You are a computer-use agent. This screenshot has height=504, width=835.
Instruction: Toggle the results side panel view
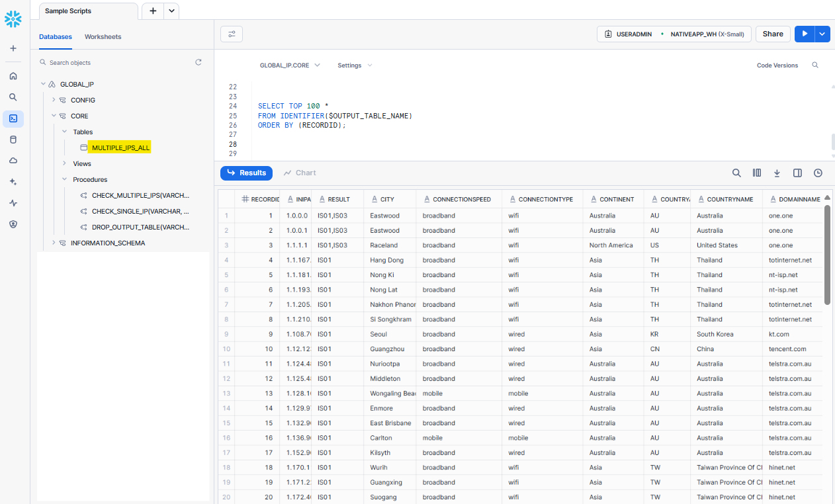(x=798, y=173)
